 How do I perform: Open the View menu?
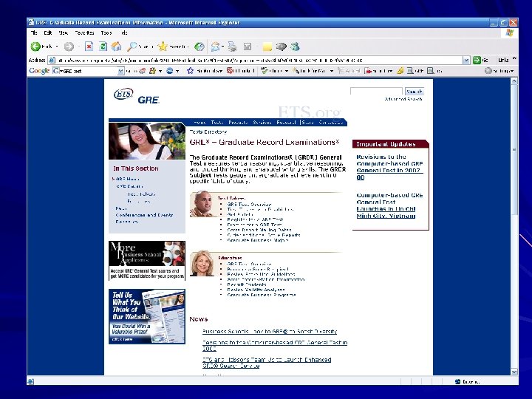point(63,33)
